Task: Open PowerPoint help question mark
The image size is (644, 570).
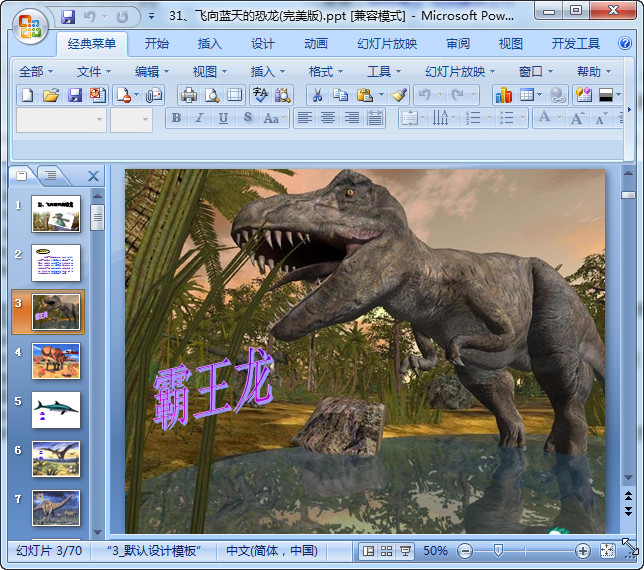Action: tap(625, 43)
